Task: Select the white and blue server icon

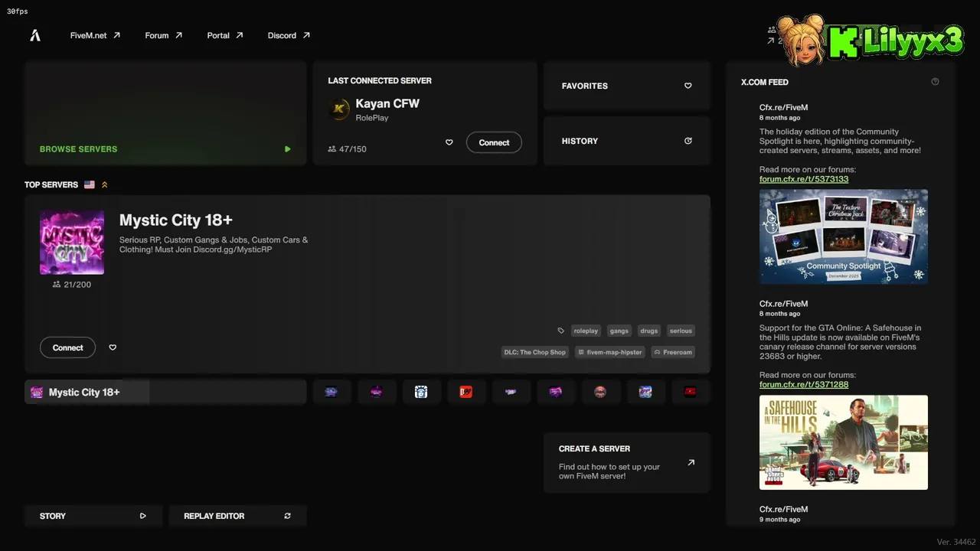Action: (x=421, y=392)
